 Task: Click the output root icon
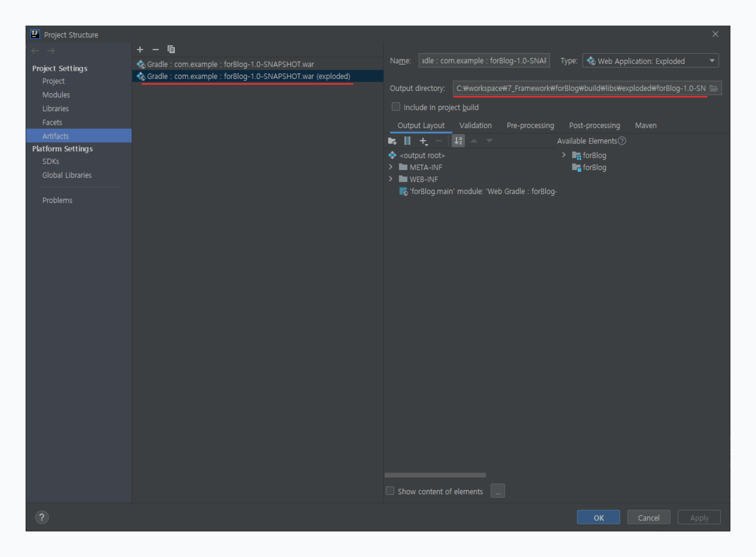pos(392,155)
